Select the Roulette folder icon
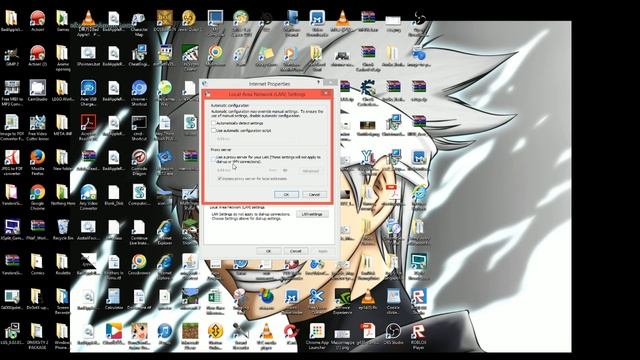Image resolution: width=640 pixels, height=360 pixels. [x=62, y=264]
